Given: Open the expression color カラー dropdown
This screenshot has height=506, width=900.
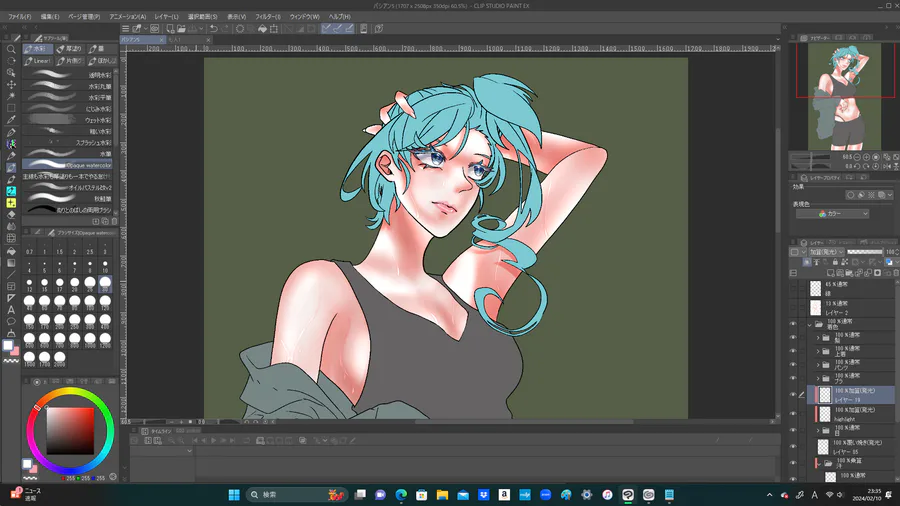Looking at the screenshot, I should tap(832, 213).
